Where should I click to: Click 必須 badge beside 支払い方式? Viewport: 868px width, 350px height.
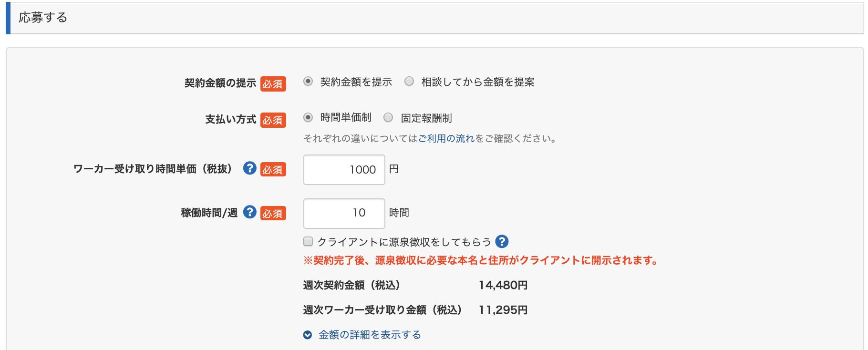pyautogui.click(x=273, y=120)
